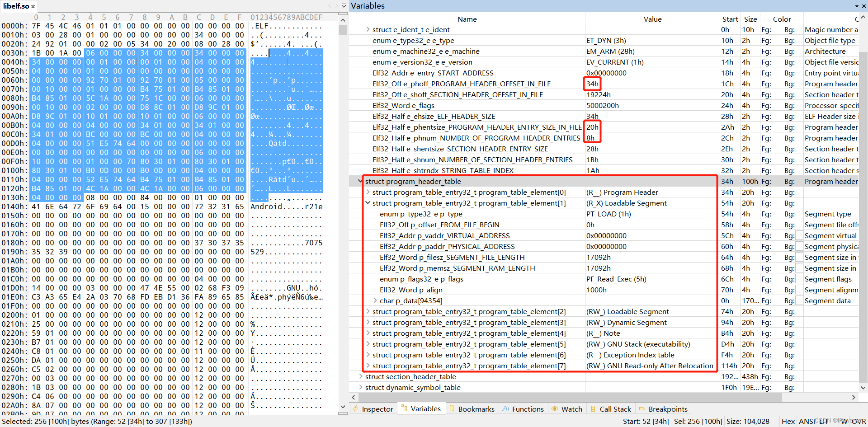This screenshot has height=427, width=868.
Task: Expand struct section_header_table
Action: 360,376
